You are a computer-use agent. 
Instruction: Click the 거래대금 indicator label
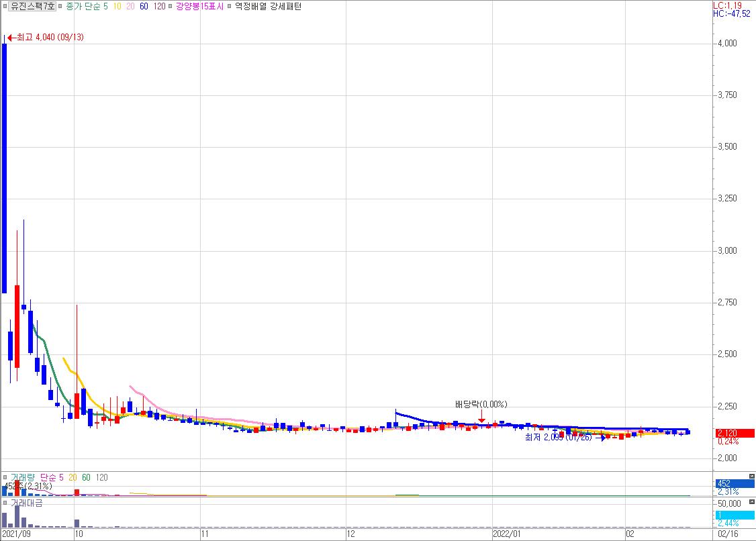(x=26, y=503)
